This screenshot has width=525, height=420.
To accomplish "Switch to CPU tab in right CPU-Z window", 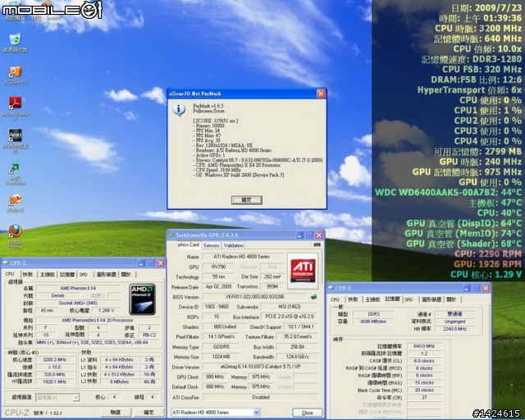I will point(336,299).
